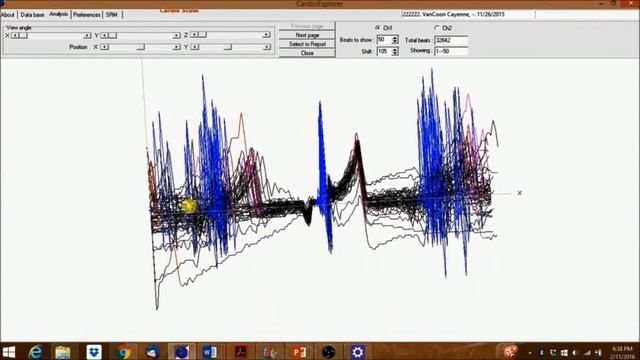Open the Data base tab
Image resolution: width=640 pixels, height=360 pixels.
click(x=32, y=15)
